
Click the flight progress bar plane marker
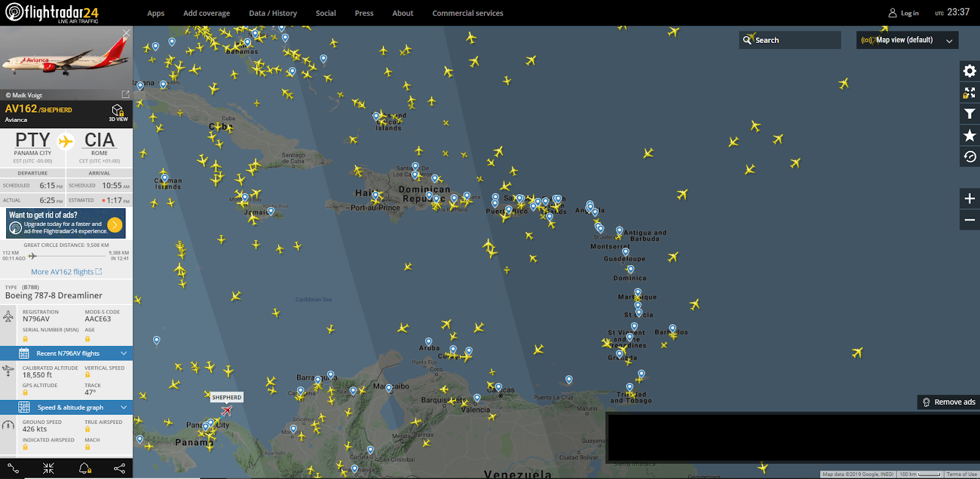[32, 256]
